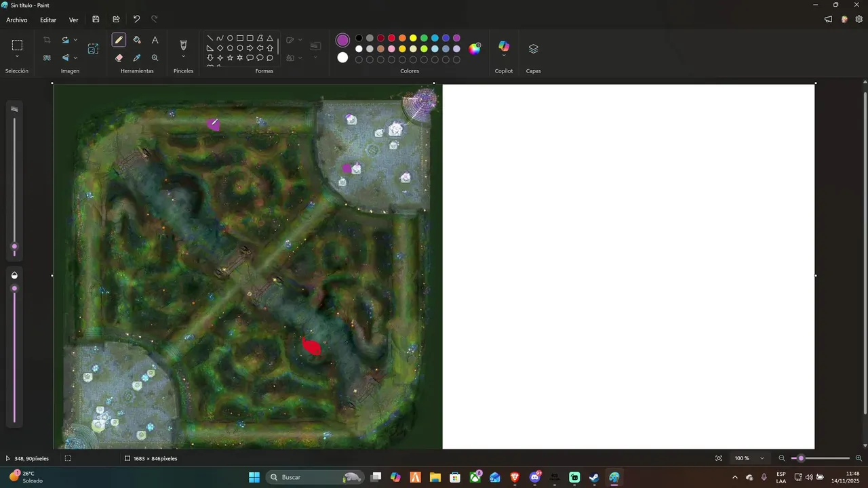Click the rectangular Selection tool
Viewport: 868px width, 488px height.
pyautogui.click(x=17, y=45)
